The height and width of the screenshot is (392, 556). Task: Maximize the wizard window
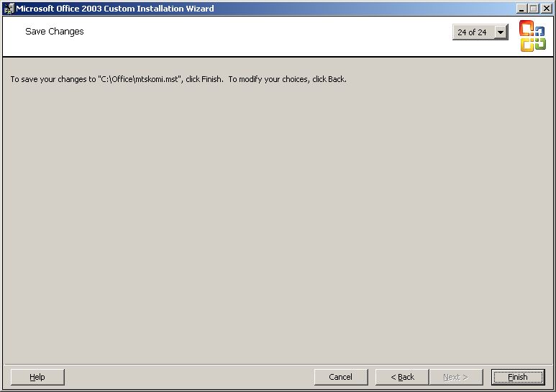533,9
